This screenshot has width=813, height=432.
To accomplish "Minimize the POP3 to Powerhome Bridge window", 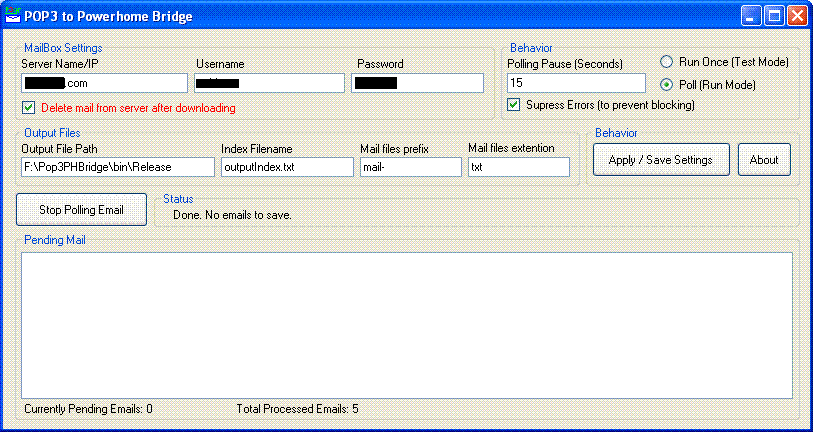I will coord(749,16).
